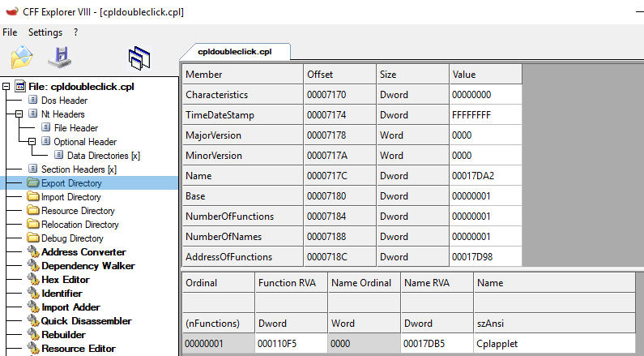Click the Dependency Walker tool icon
The width and height of the screenshot is (644, 356).
click(x=33, y=265)
